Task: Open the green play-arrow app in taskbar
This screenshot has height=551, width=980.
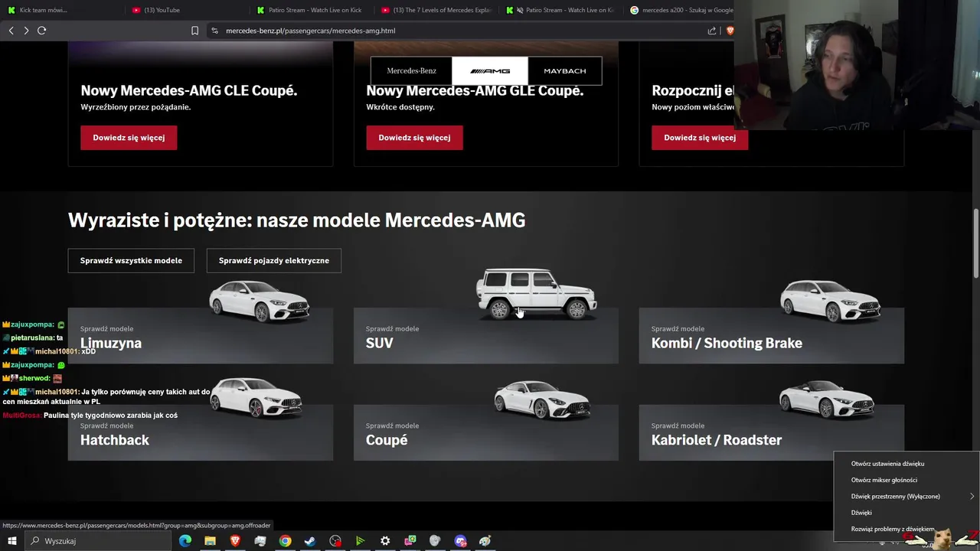Action: 360,541
